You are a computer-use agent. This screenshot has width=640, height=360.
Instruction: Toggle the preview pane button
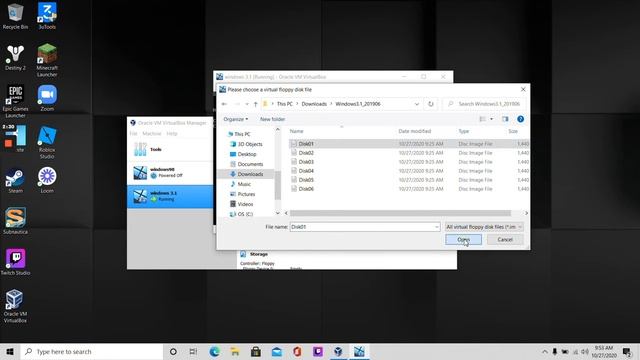coord(505,119)
